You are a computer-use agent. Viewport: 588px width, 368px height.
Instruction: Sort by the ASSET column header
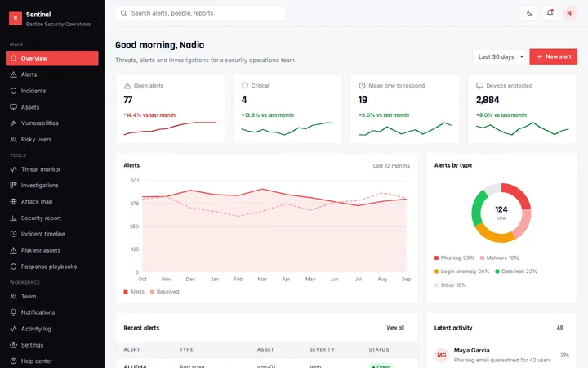265,350
